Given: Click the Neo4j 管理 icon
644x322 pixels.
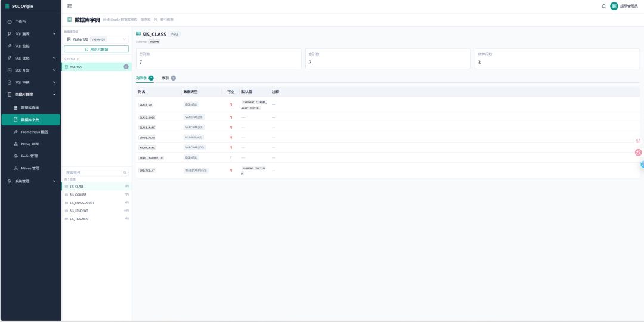Looking at the screenshot, I should [16, 144].
